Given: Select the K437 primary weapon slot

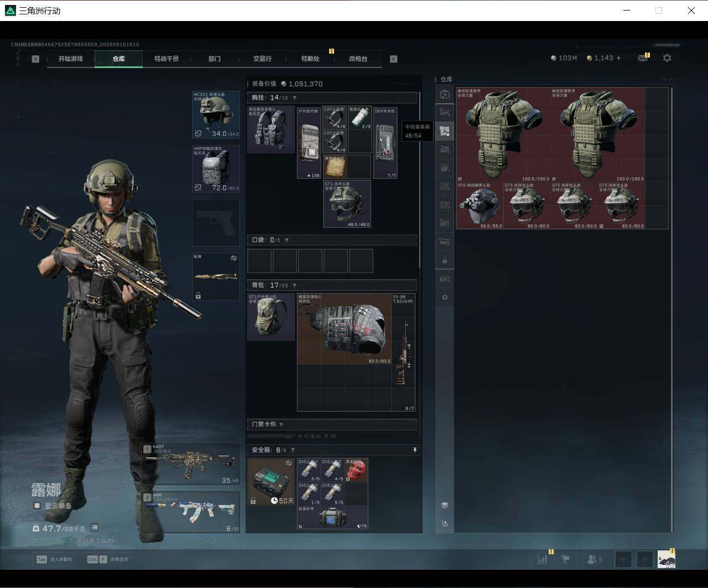Looking at the screenshot, I should (191, 464).
